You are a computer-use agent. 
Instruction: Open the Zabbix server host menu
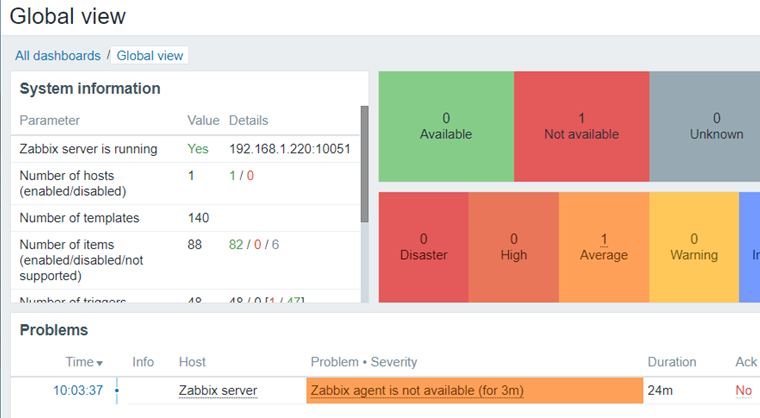(x=218, y=390)
